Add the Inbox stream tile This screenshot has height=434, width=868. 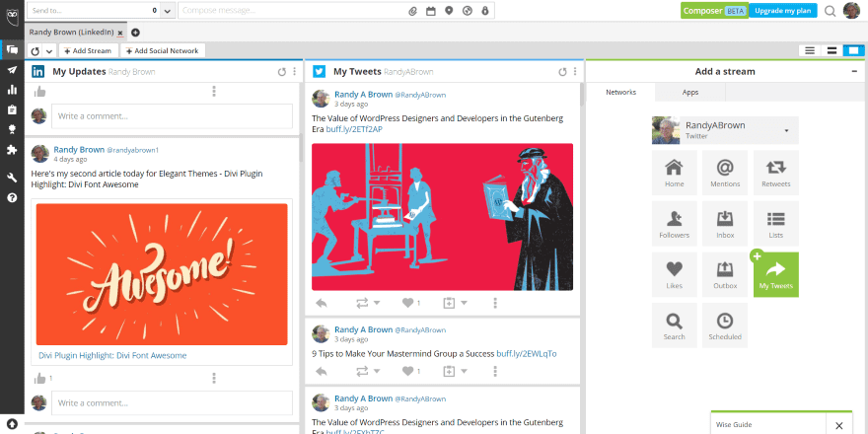click(725, 224)
